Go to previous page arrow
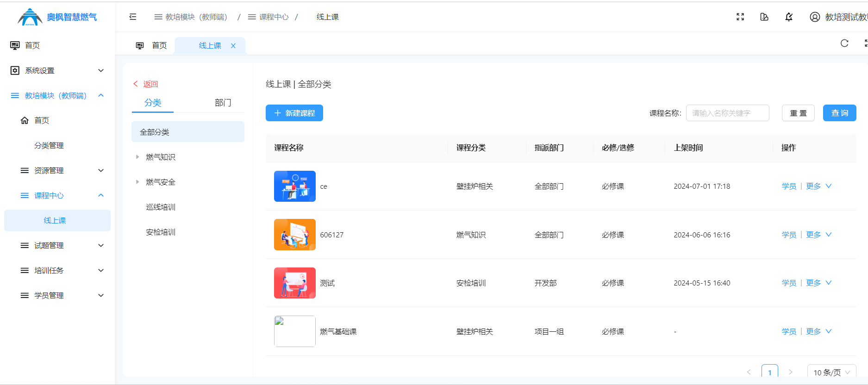Image resolution: width=868 pixels, height=385 pixels. click(749, 372)
